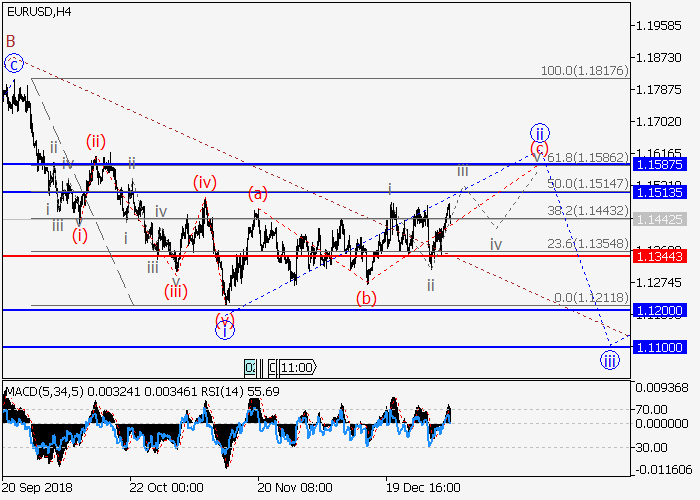Select the red (iv) wave label
This screenshot has width=700, height=500.
click(205, 182)
